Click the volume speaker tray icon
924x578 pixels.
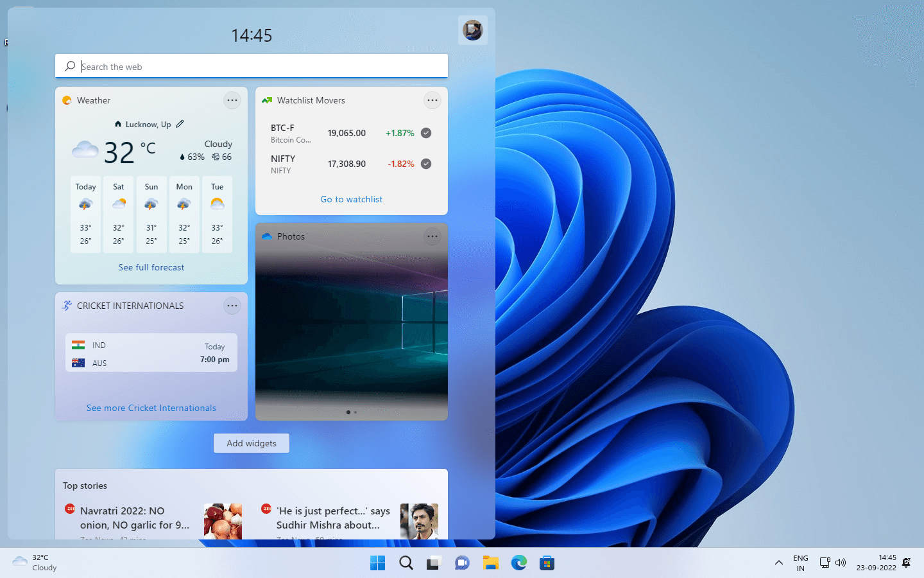(841, 563)
